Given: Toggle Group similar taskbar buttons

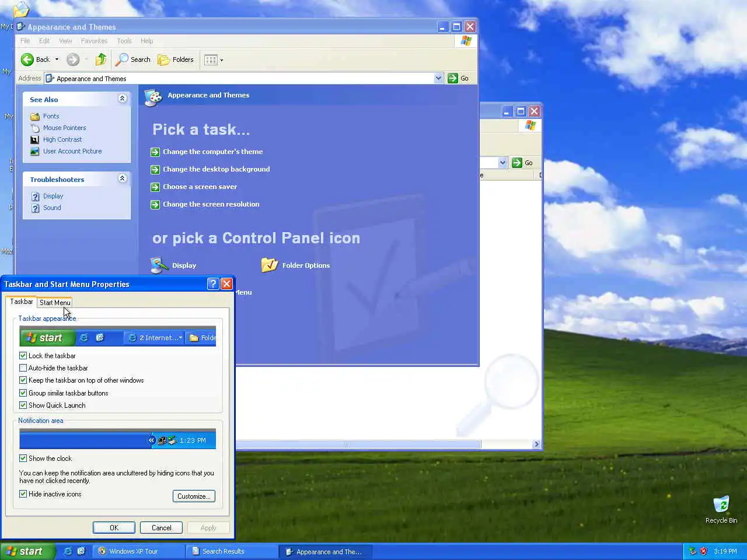Looking at the screenshot, I should [x=23, y=393].
